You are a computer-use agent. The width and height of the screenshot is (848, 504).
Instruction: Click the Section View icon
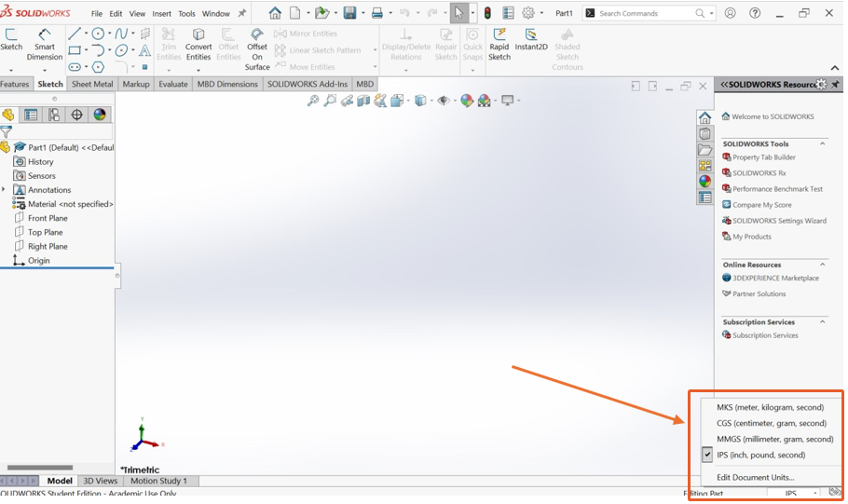point(363,101)
